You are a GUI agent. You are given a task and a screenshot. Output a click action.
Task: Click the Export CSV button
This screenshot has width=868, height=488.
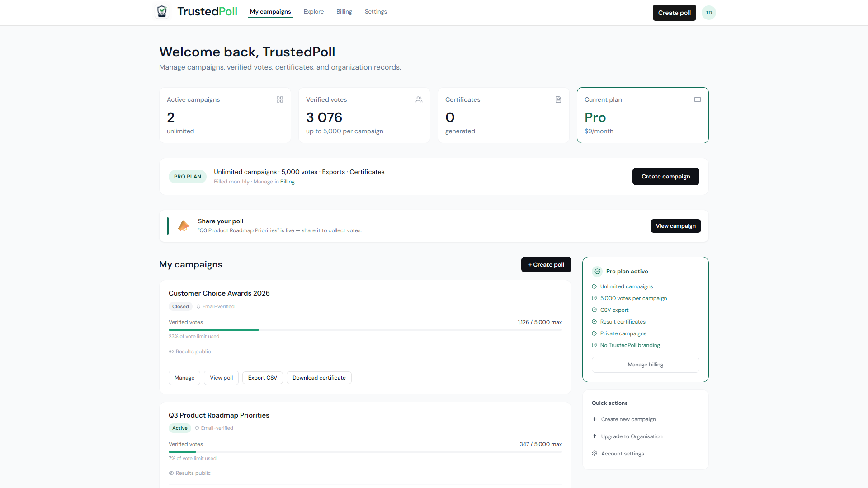coord(263,378)
